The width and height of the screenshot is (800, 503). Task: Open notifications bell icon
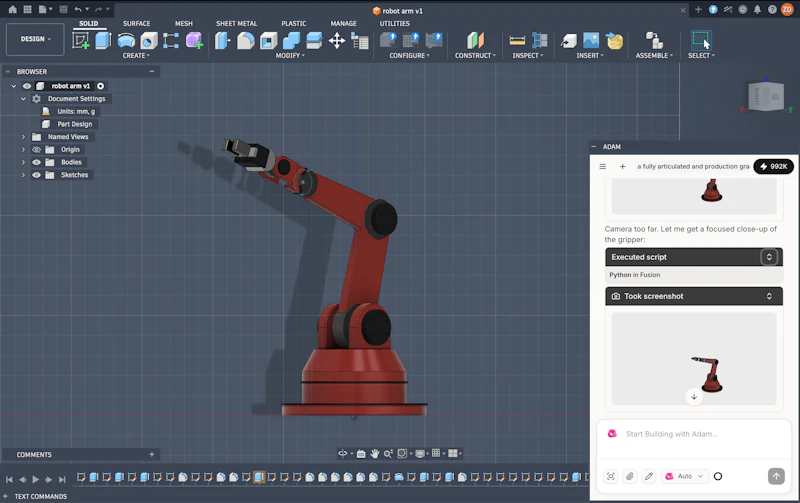pos(757,9)
